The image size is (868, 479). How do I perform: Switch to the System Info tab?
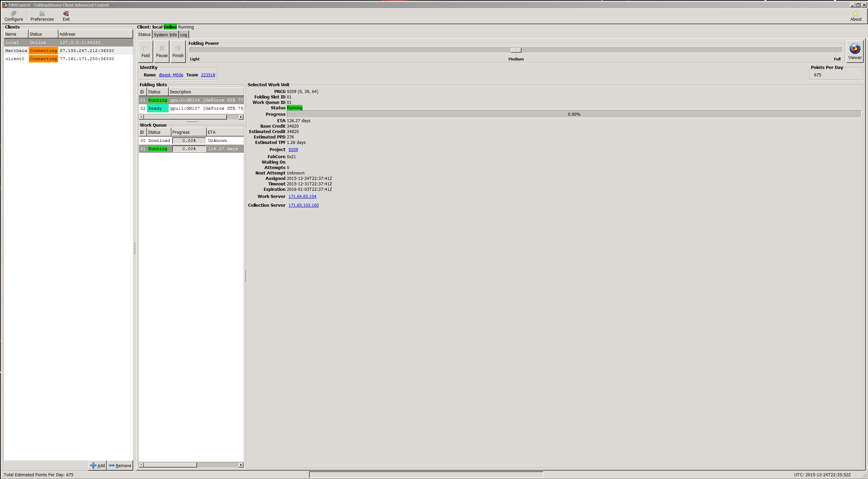coord(165,35)
